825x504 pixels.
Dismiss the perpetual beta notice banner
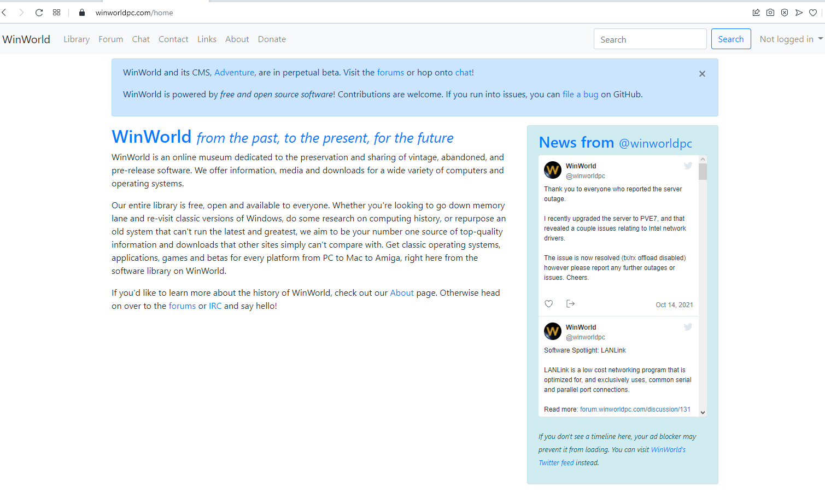pyautogui.click(x=702, y=73)
